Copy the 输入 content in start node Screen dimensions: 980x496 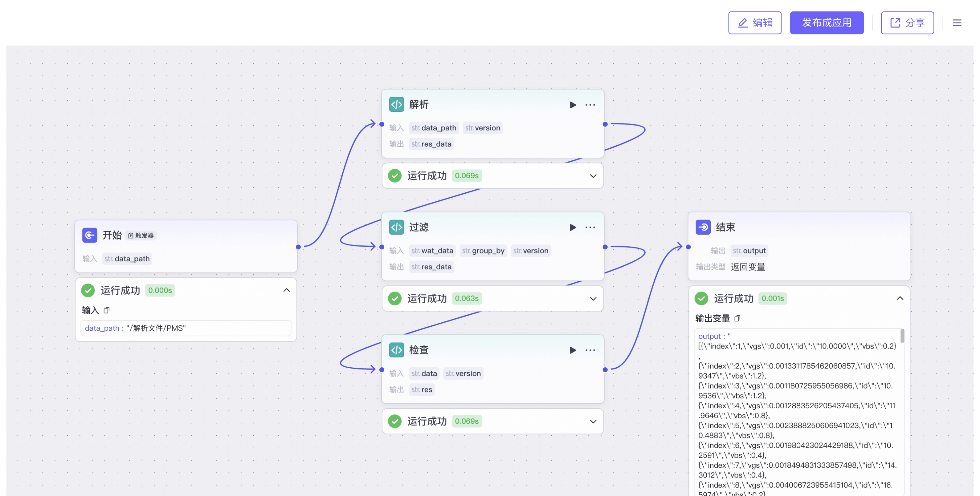(107, 311)
